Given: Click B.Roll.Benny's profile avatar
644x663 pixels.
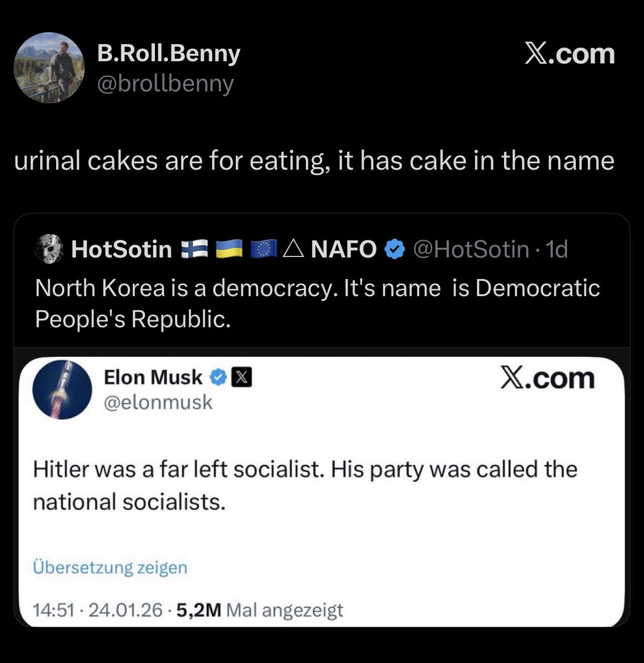Looking at the screenshot, I should pyautogui.click(x=49, y=68).
